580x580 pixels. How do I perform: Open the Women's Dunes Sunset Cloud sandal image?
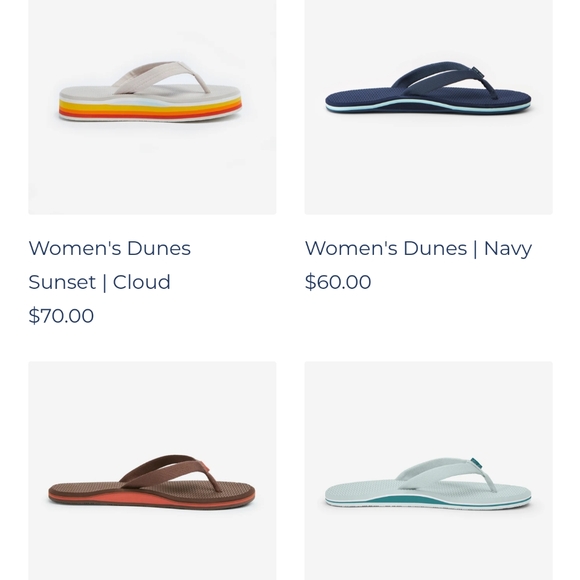tap(152, 107)
